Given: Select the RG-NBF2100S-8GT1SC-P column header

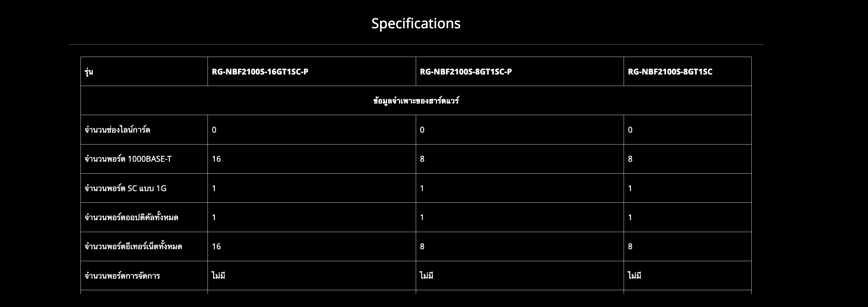Looking at the screenshot, I should pyautogui.click(x=466, y=72).
